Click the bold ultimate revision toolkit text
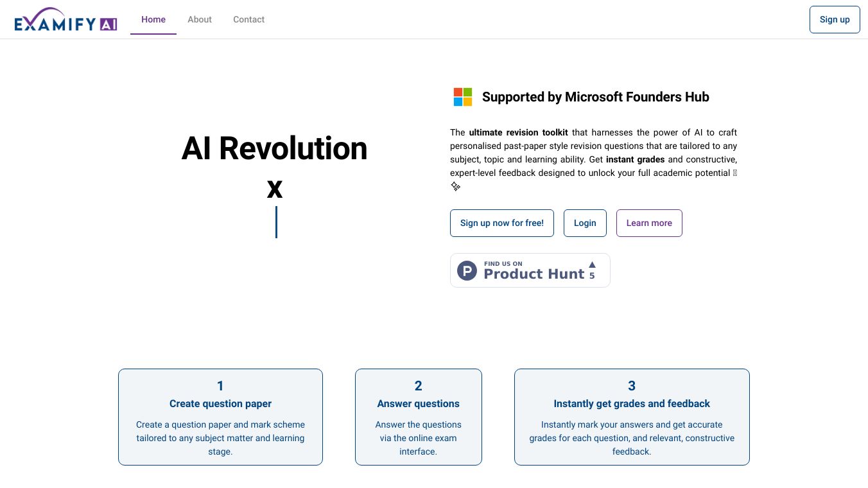The height and width of the screenshot is (488, 868). [518, 132]
